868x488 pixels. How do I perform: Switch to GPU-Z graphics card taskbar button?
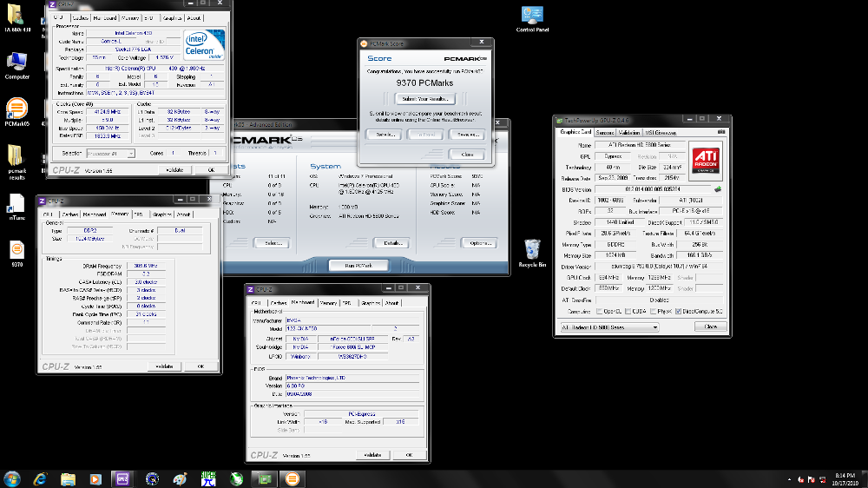(x=265, y=478)
